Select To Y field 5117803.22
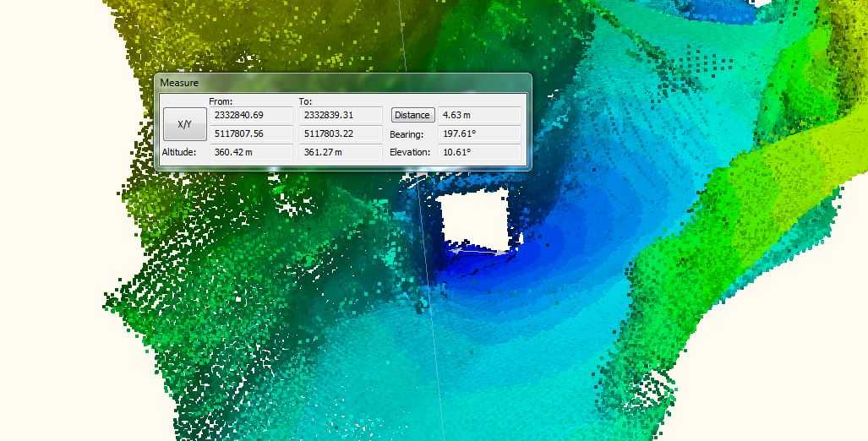868x441 pixels. tap(341, 133)
